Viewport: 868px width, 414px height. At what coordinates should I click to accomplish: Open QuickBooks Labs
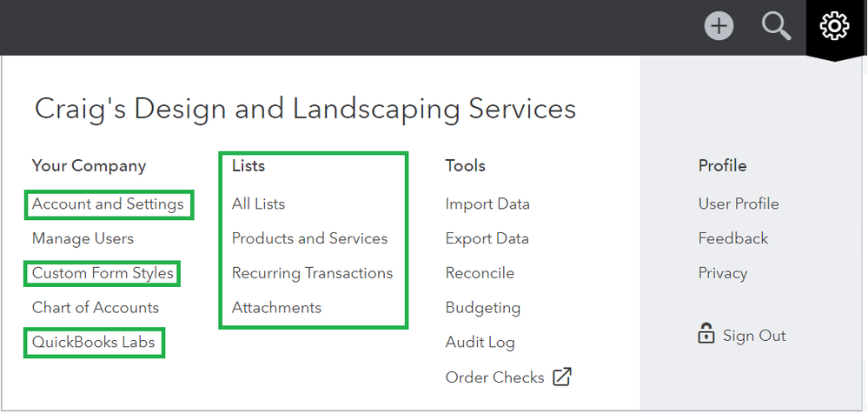(x=93, y=342)
